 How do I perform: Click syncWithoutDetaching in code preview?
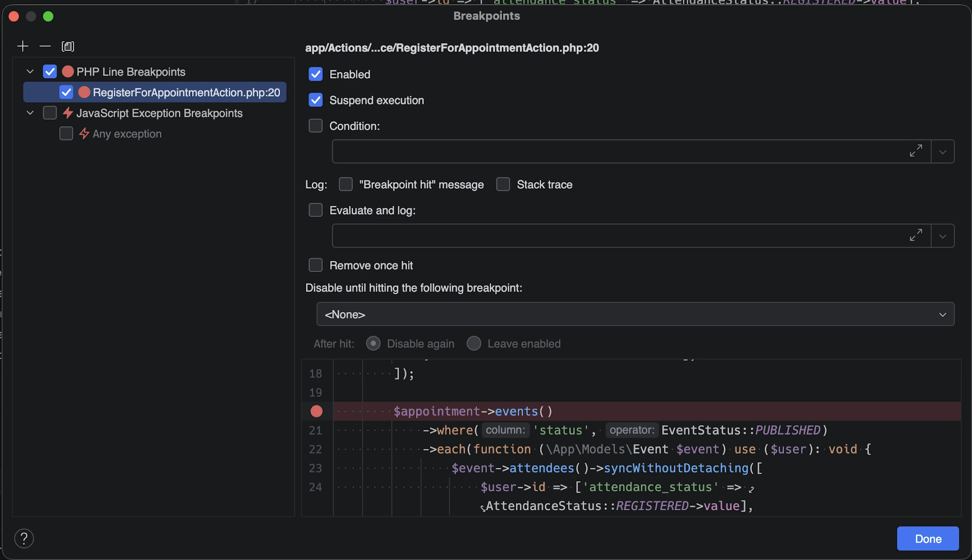(x=676, y=468)
